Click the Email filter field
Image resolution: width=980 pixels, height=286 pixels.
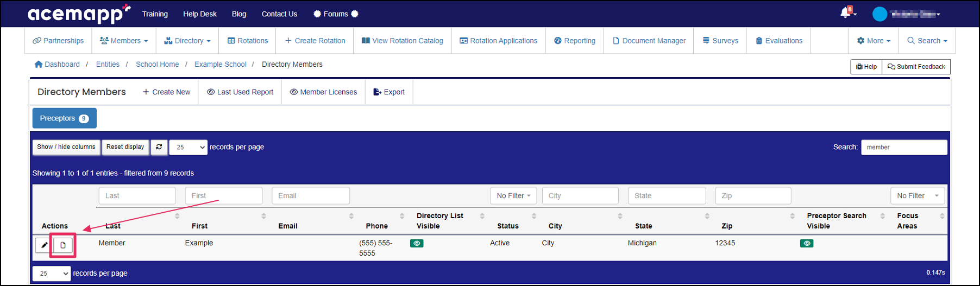point(311,196)
